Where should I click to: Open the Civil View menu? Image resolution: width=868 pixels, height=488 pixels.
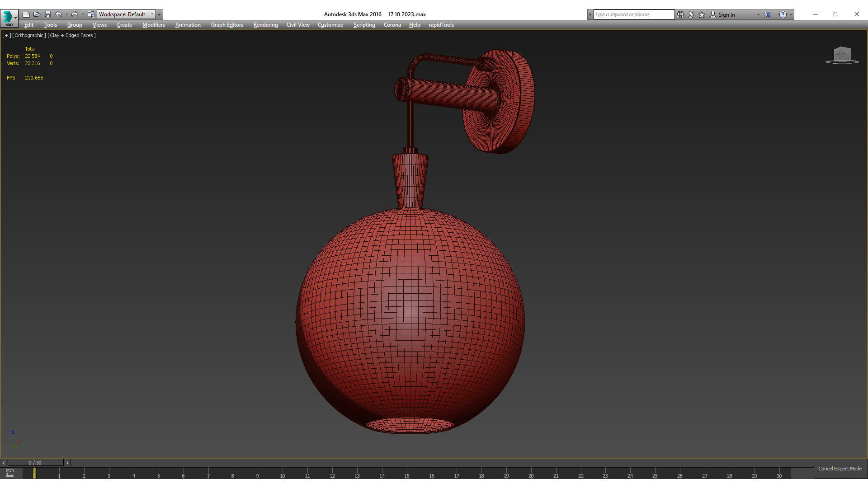298,25
